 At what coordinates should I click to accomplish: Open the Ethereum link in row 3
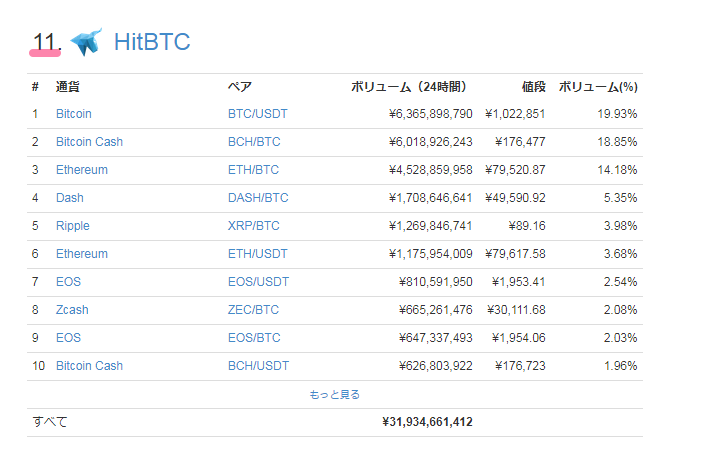pyautogui.click(x=81, y=170)
